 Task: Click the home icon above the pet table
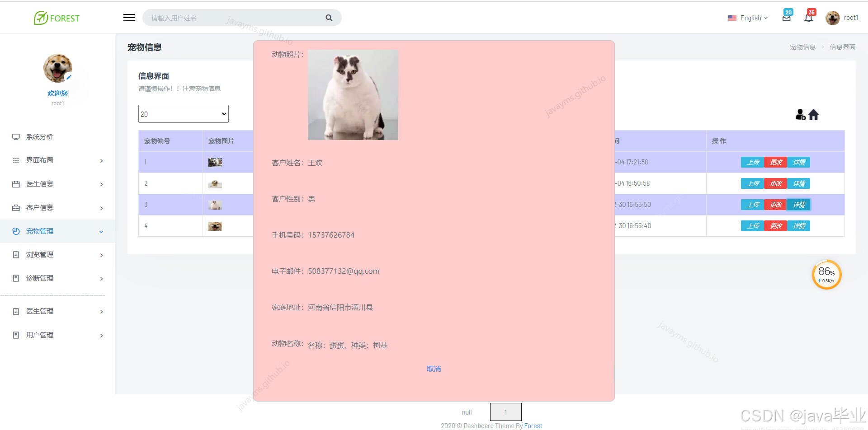click(x=814, y=115)
